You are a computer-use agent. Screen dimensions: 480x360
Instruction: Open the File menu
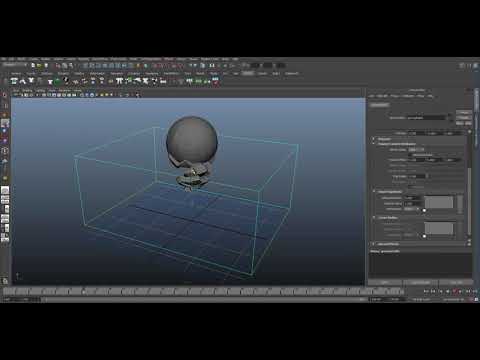coord(4,59)
